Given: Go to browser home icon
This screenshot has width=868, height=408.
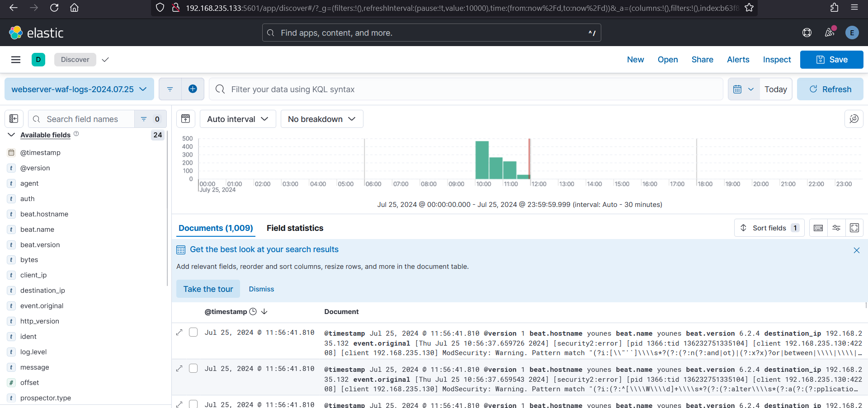Looking at the screenshot, I should click(x=75, y=8).
